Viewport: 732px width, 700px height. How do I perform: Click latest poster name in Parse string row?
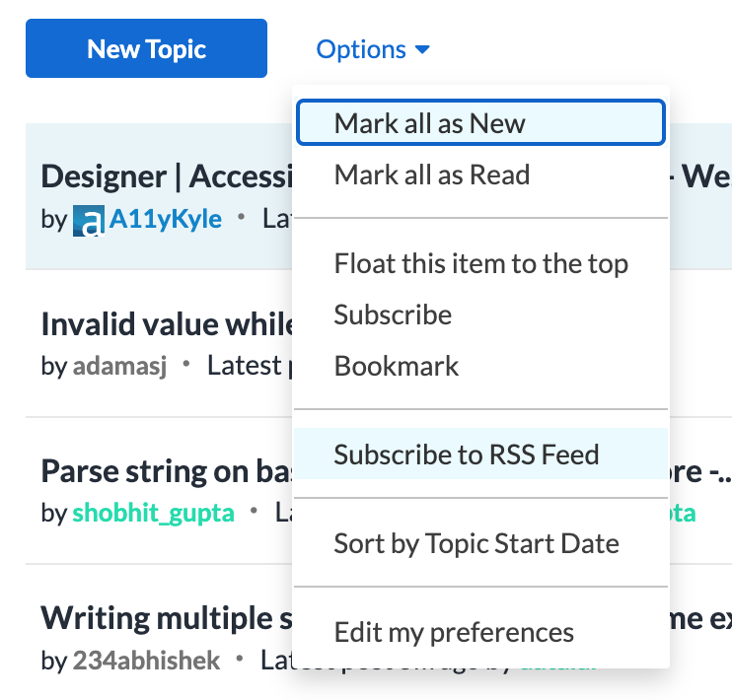pos(683,514)
